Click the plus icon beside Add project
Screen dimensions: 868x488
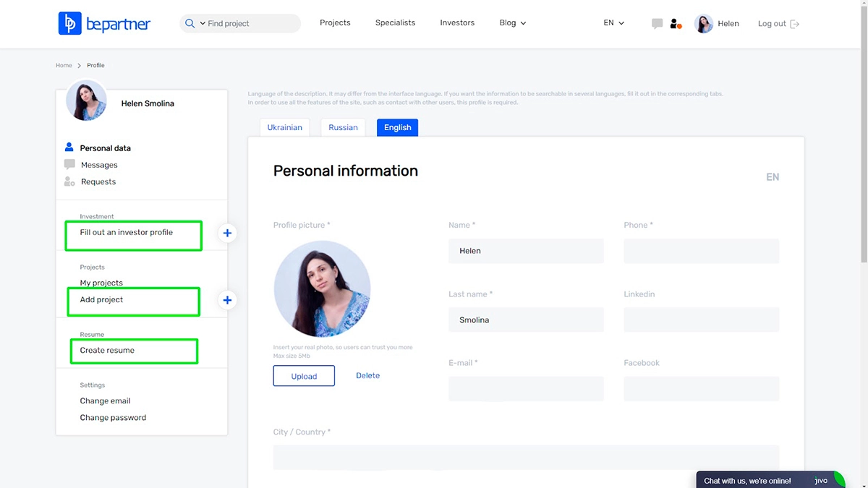point(227,300)
